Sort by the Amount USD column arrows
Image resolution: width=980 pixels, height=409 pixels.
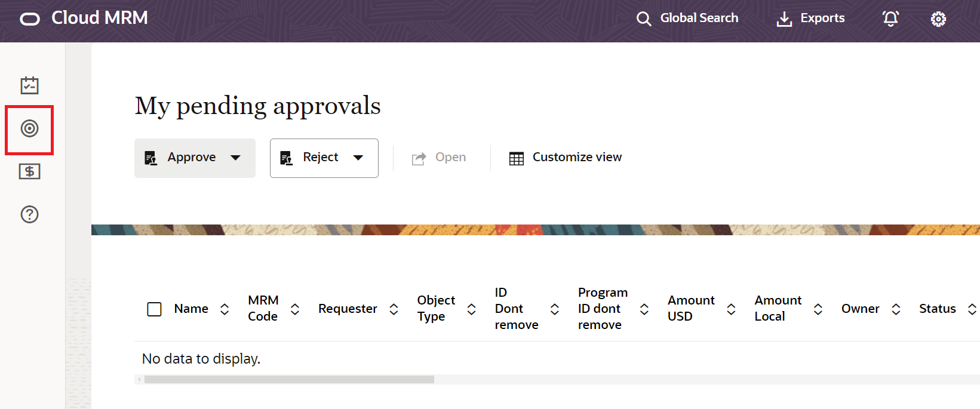click(731, 309)
